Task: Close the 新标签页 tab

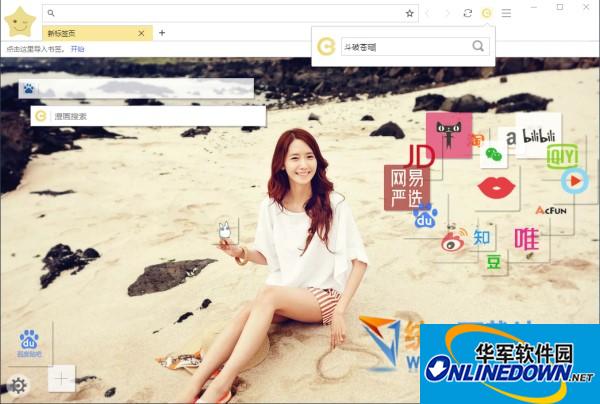Action: tap(141, 33)
